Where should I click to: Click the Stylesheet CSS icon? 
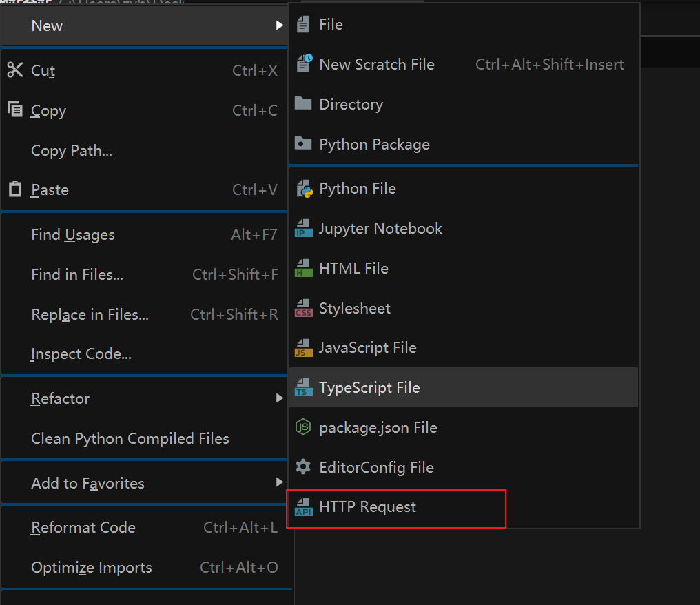[x=304, y=308]
